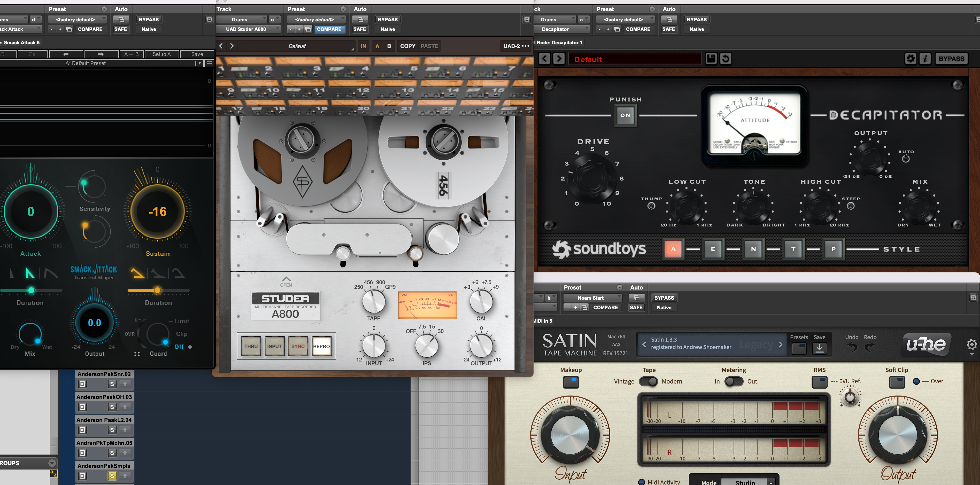Screen dimensions: 980x485
Task: Expand GROUPS panel menu arrow
Action: click(52, 463)
